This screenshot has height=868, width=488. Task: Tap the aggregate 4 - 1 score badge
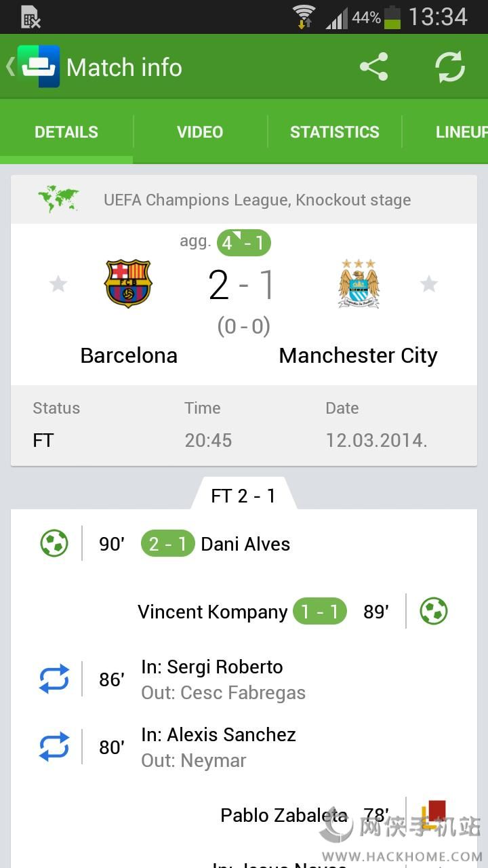click(244, 242)
